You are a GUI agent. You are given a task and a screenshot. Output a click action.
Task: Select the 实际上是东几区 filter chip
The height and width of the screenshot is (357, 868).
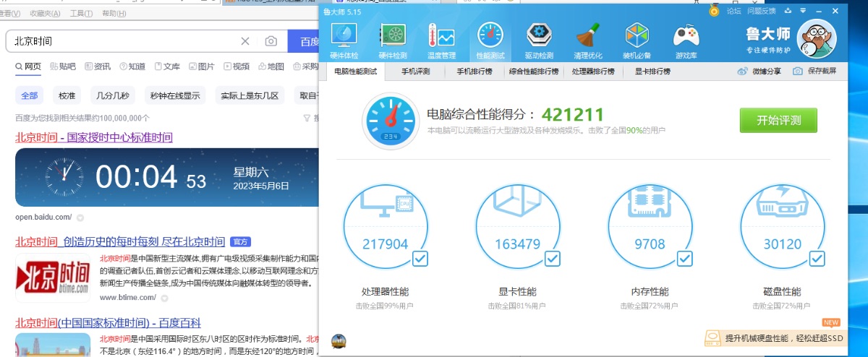pos(249,95)
